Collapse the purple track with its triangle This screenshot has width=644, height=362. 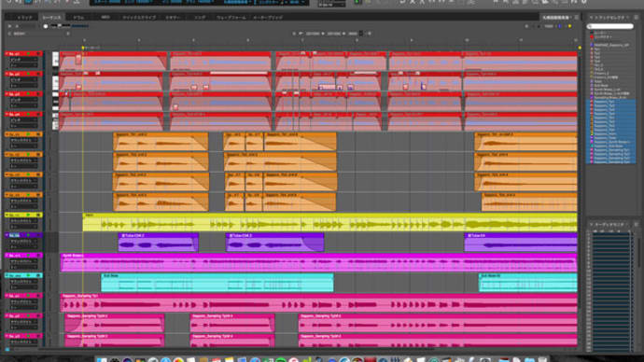click(x=7, y=235)
